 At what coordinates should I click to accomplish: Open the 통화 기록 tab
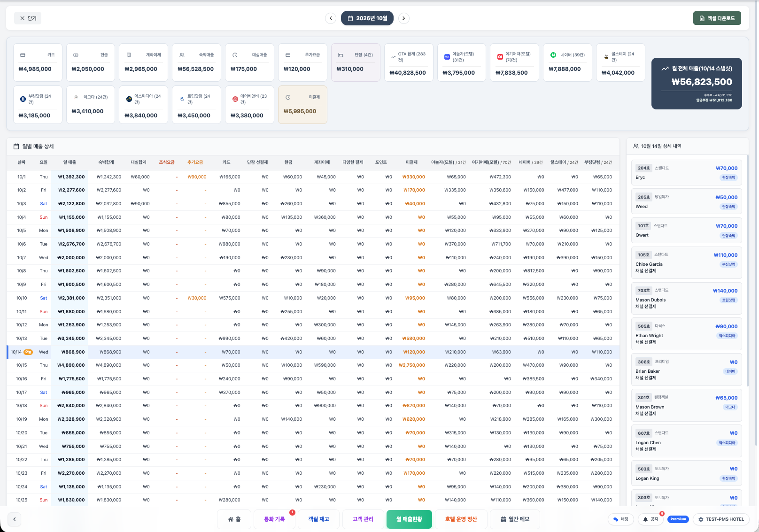(x=274, y=519)
